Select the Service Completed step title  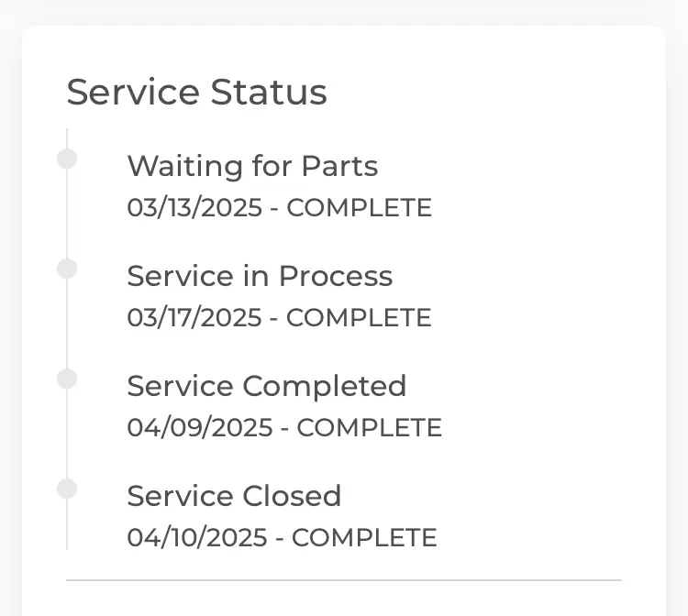pyautogui.click(x=266, y=386)
